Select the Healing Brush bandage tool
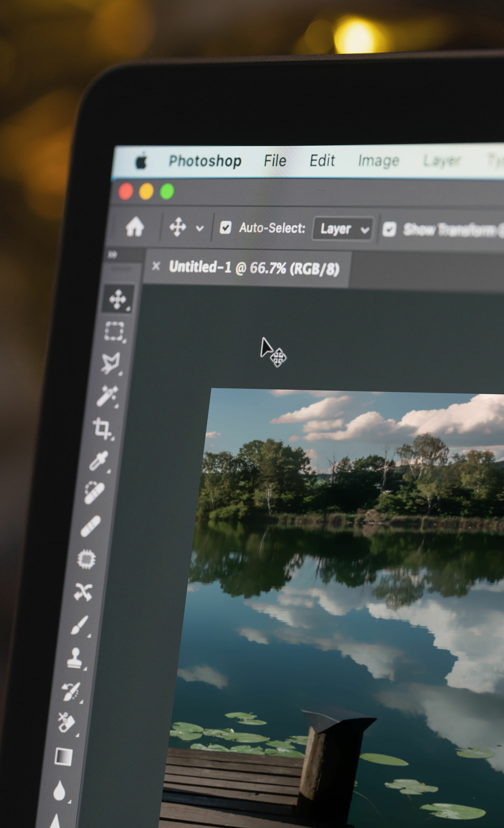504x828 pixels. pyautogui.click(x=91, y=526)
